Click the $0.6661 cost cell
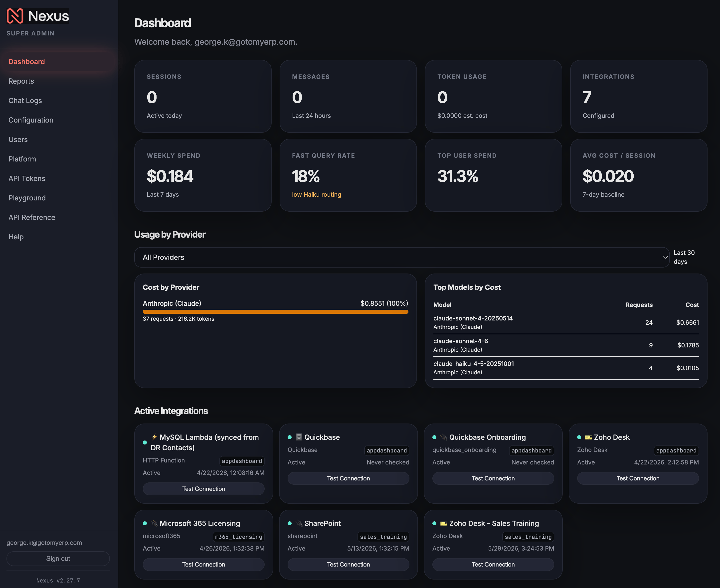This screenshot has width=720, height=588. (x=688, y=322)
